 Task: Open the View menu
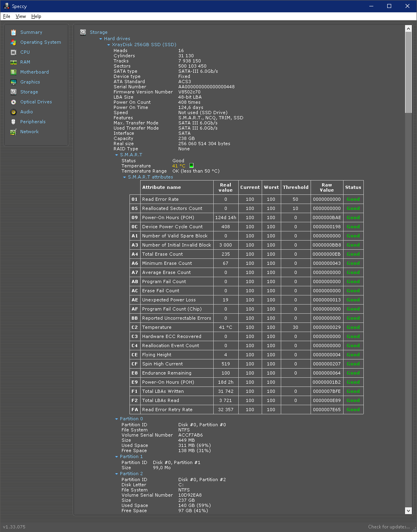click(21, 16)
